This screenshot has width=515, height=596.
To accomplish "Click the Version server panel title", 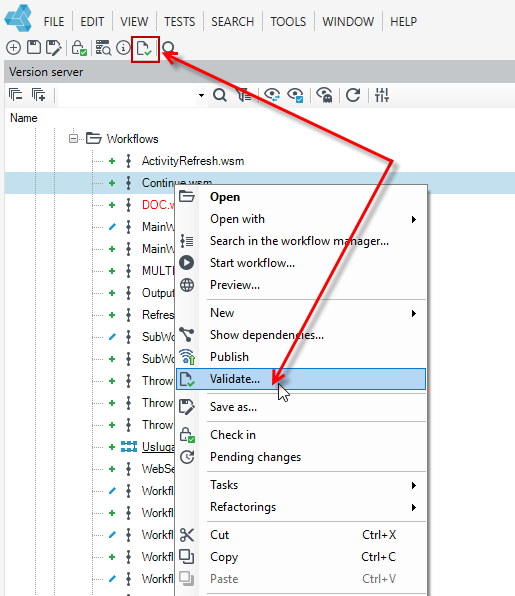I will tap(46, 72).
